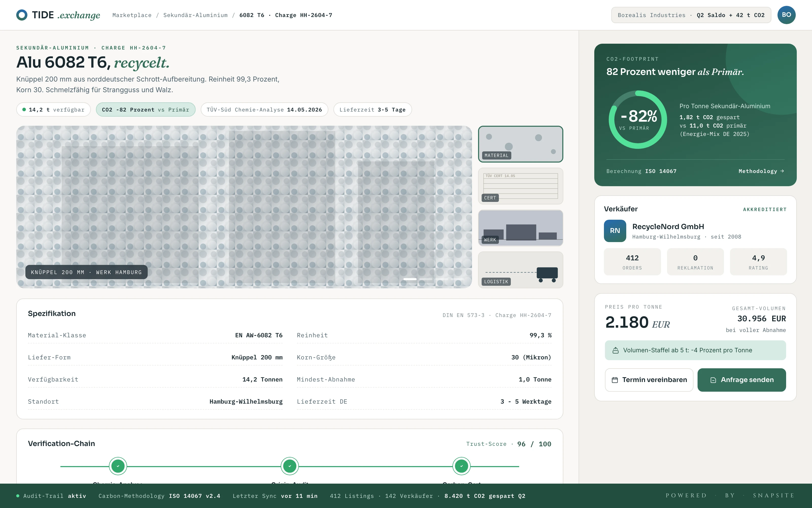The image size is (812, 508).
Task: Click the Trust-Score 96 / 100 text
Action: (509, 444)
